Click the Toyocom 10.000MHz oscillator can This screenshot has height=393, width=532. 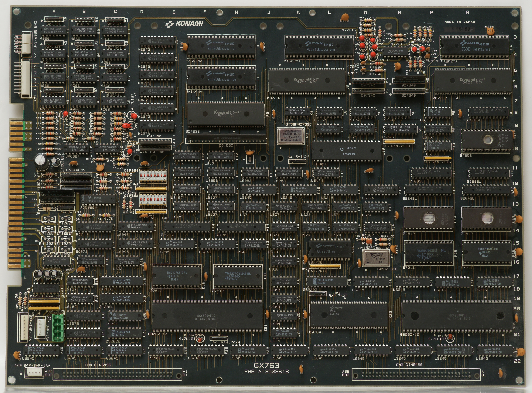click(x=376, y=258)
